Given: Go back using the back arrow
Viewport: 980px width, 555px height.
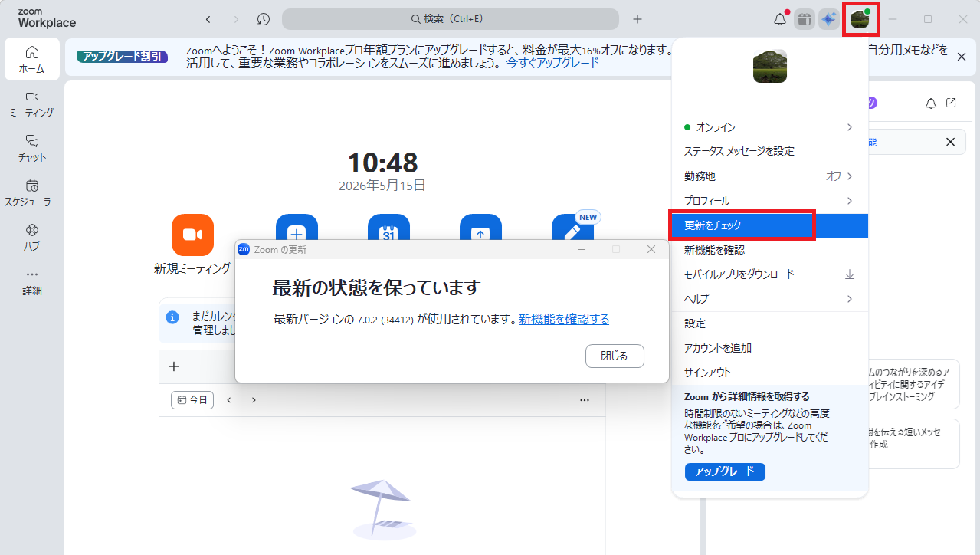Looking at the screenshot, I should click(x=208, y=19).
